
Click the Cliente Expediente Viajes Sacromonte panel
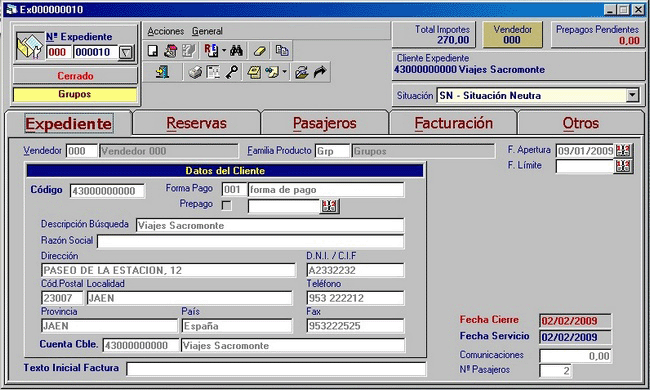tap(518, 65)
